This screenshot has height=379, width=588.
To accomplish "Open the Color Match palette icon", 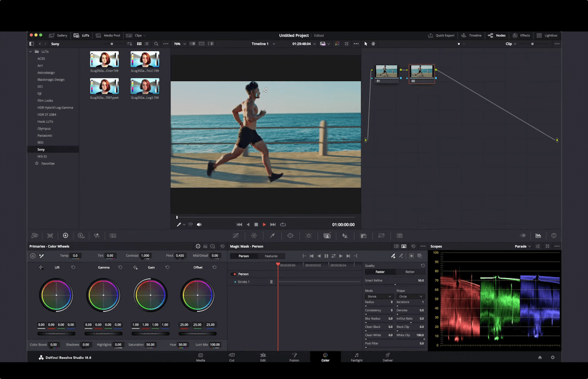I will click(x=50, y=236).
